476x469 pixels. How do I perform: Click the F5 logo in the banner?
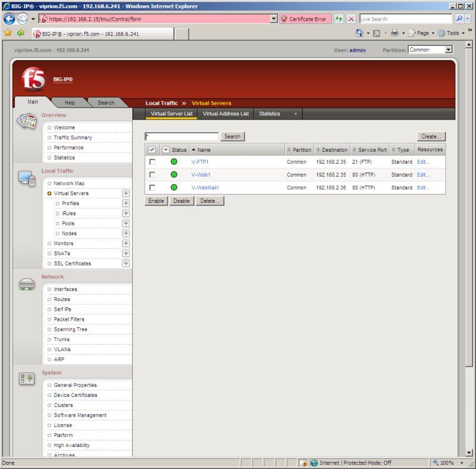click(x=33, y=79)
